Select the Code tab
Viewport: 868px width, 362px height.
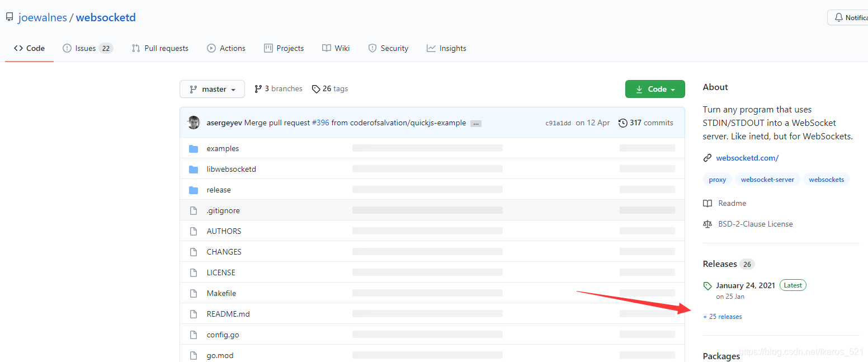[x=30, y=48]
